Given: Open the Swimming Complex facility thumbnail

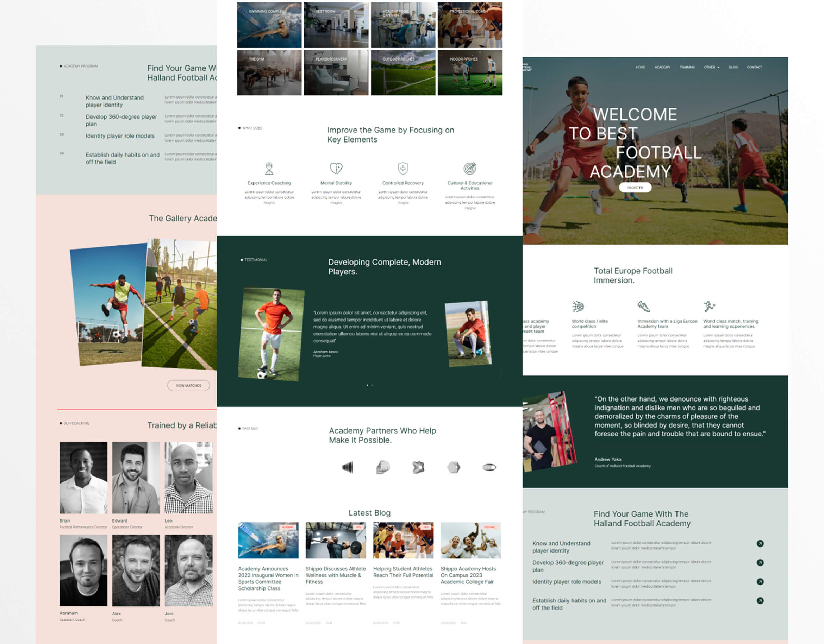Looking at the screenshot, I should pos(269,25).
